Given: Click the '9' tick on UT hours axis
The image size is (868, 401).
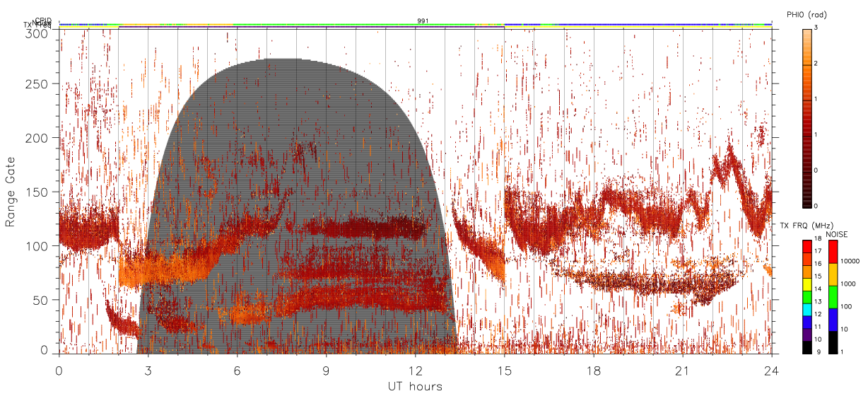Looking at the screenshot, I should pyautogui.click(x=326, y=370).
